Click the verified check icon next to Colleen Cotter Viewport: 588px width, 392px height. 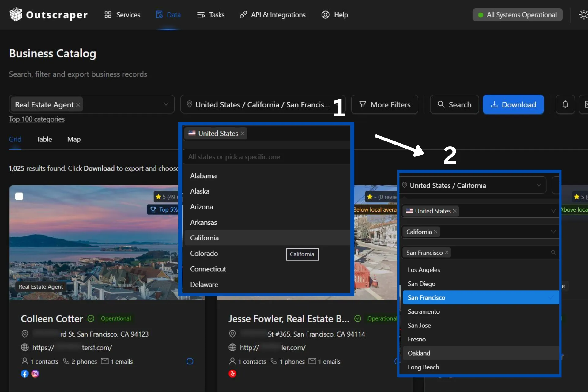(91, 318)
